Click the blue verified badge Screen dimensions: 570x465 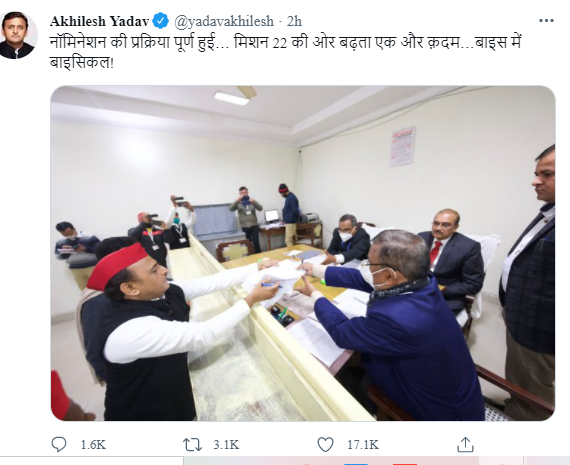click(x=160, y=21)
